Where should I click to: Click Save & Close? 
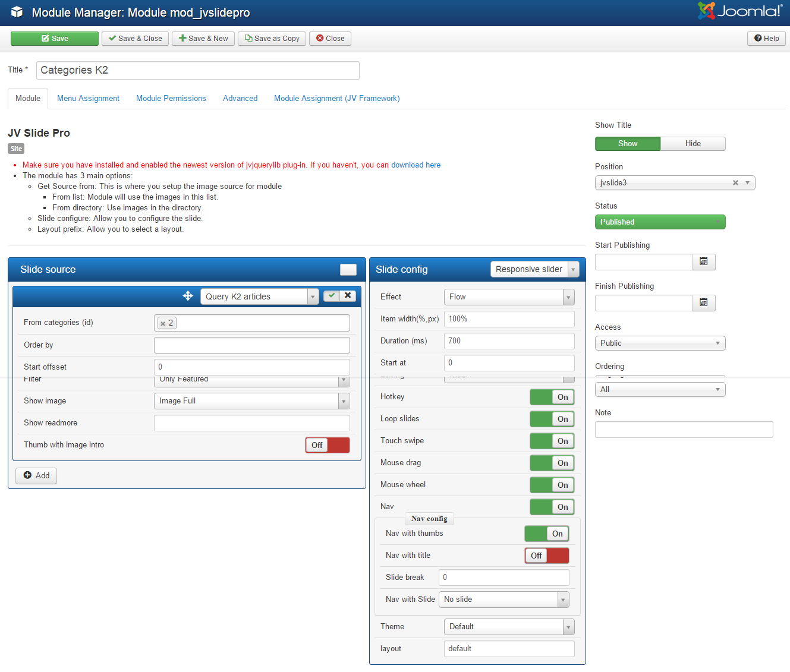click(x=136, y=39)
